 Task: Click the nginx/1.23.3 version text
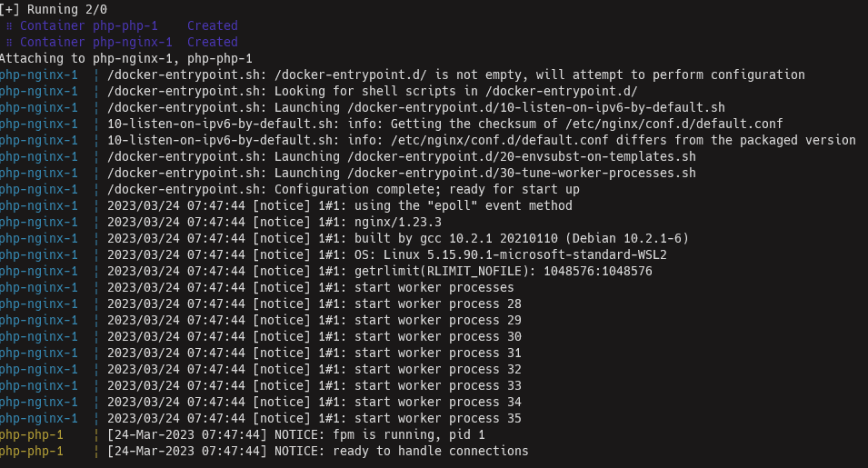pyautogui.click(x=398, y=223)
